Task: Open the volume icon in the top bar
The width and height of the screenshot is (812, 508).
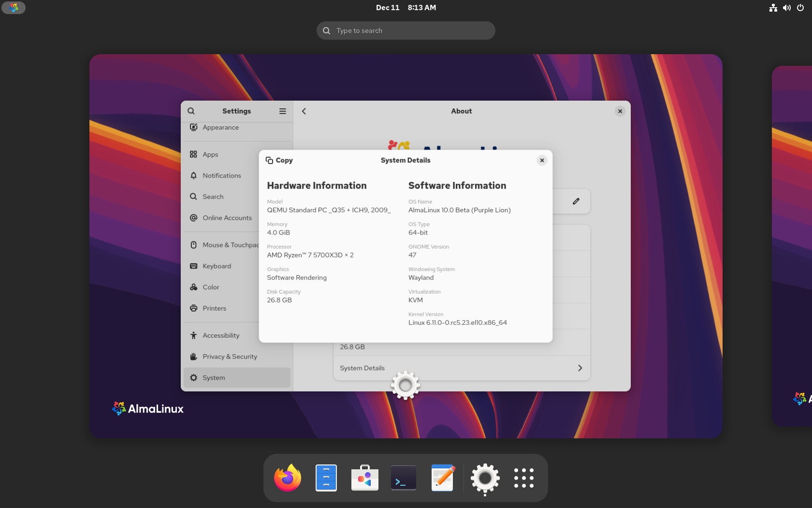Action: (x=787, y=8)
